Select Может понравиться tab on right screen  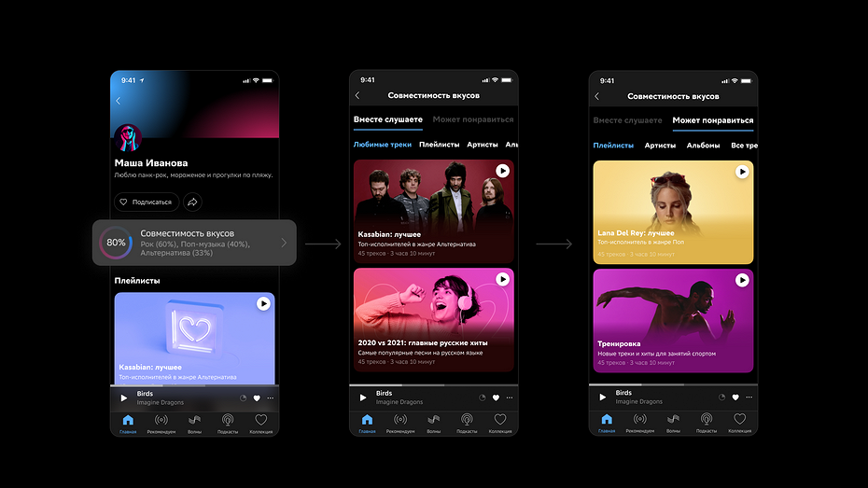pyautogui.click(x=713, y=120)
